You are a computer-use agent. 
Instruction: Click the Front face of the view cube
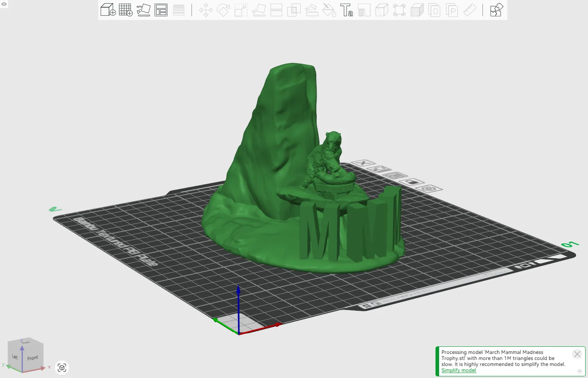coord(33,358)
